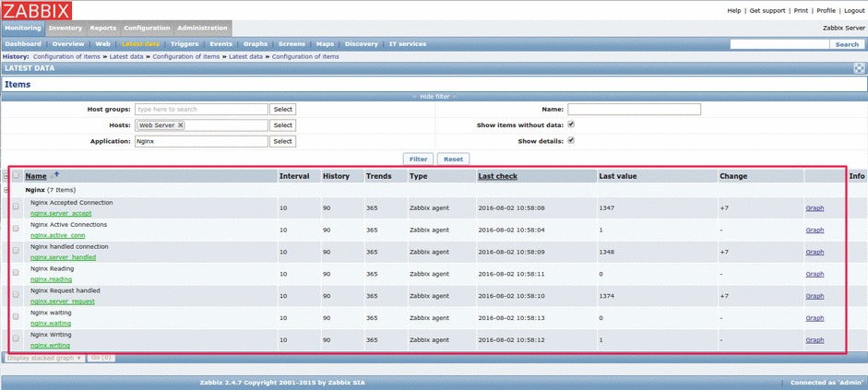
Task: Open the Get support link
Action: click(767, 10)
